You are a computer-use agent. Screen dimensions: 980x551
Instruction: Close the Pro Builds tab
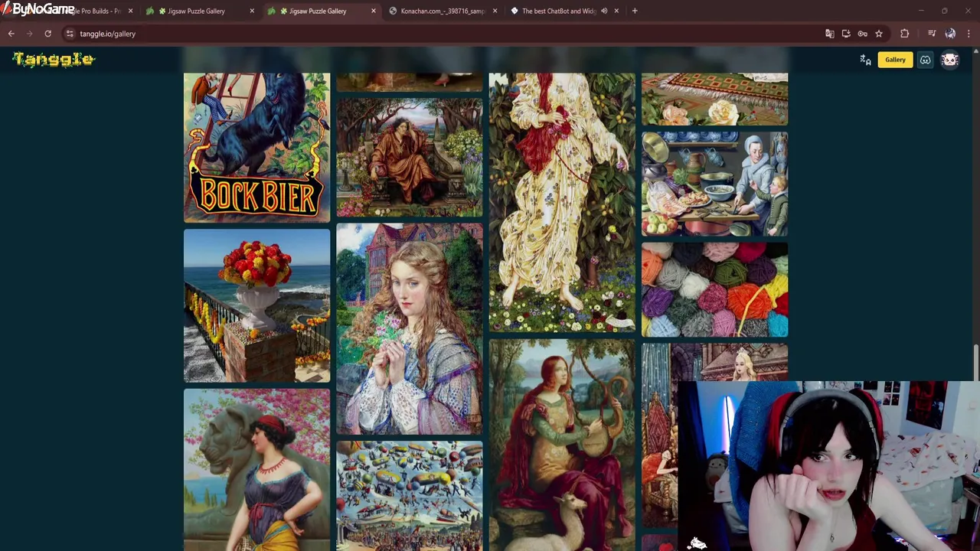[x=130, y=11]
